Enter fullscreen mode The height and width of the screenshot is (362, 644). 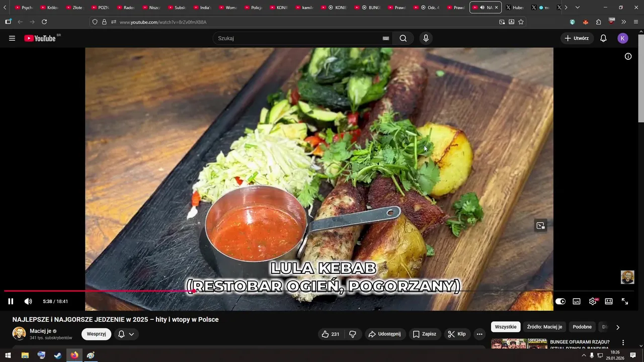(625, 301)
